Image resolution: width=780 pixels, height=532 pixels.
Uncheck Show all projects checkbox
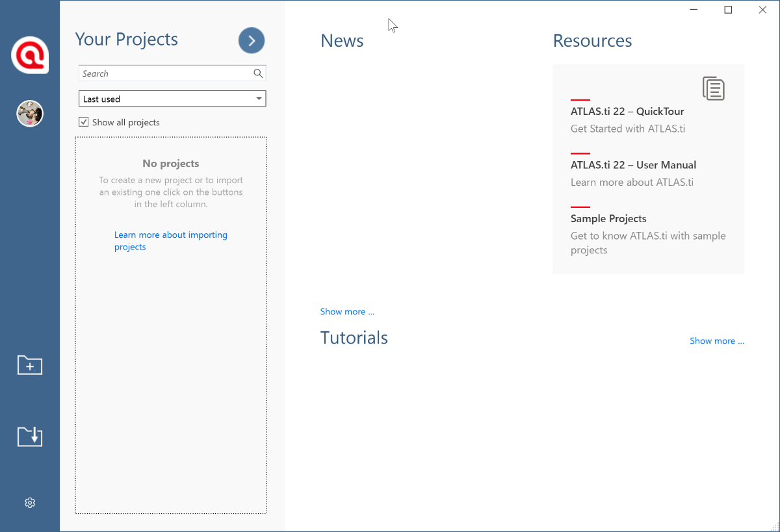click(83, 122)
